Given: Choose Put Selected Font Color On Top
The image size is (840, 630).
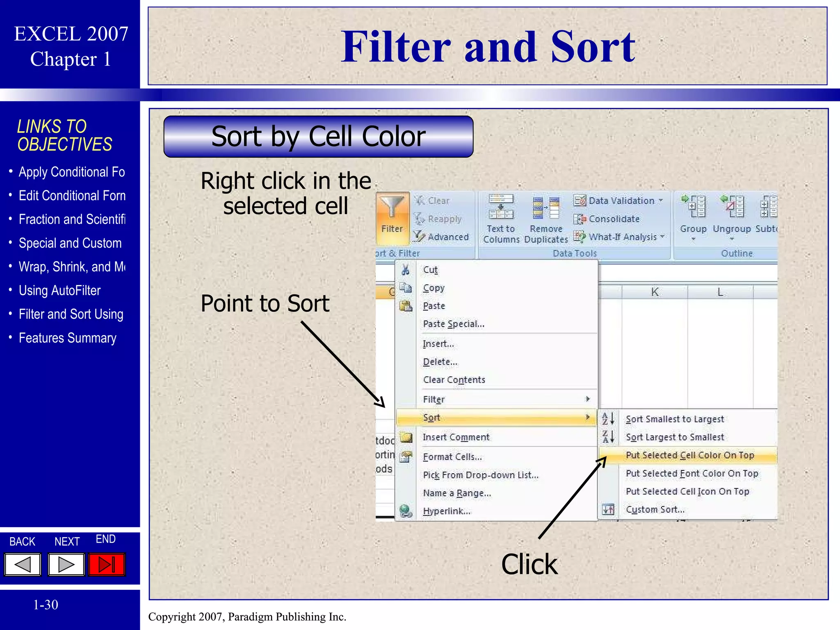Looking at the screenshot, I should (688, 473).
